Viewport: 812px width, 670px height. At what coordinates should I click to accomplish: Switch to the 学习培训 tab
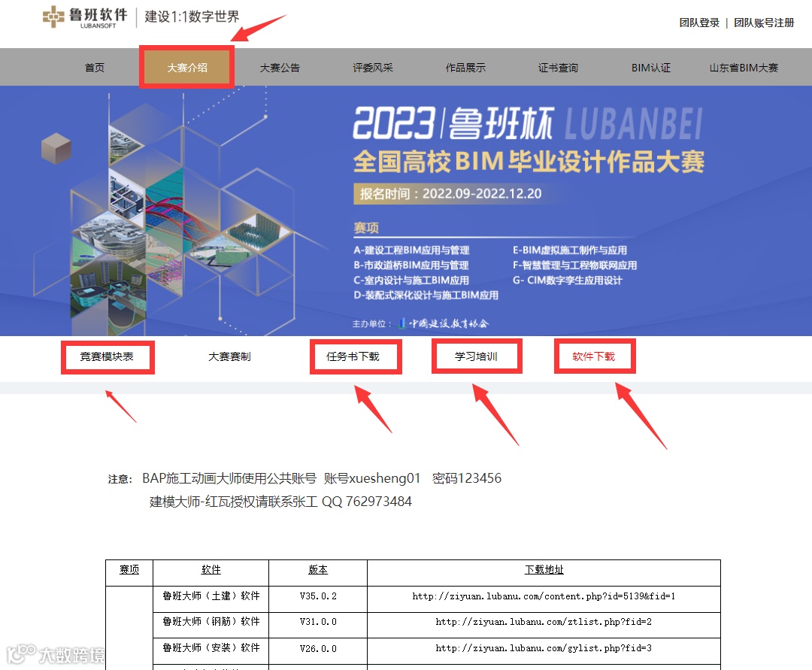(x=476, y=356)
